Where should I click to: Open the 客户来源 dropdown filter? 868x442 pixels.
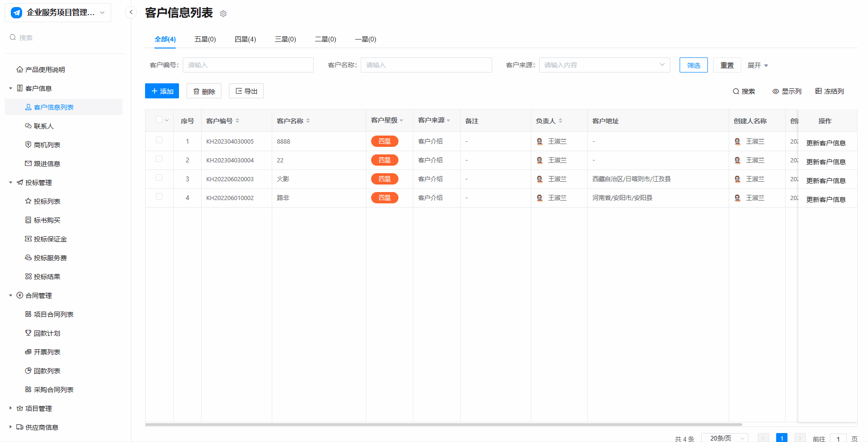604,65
